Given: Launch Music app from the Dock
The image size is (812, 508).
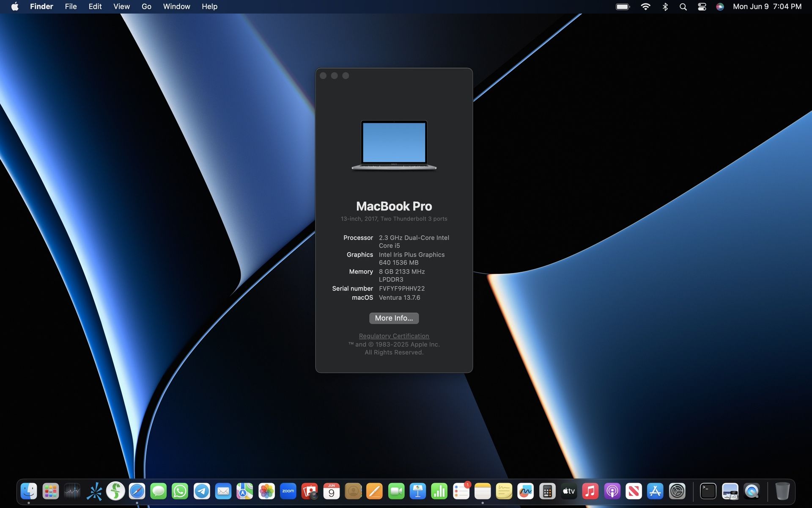Looking at the screenshot, I should (590, 491).
